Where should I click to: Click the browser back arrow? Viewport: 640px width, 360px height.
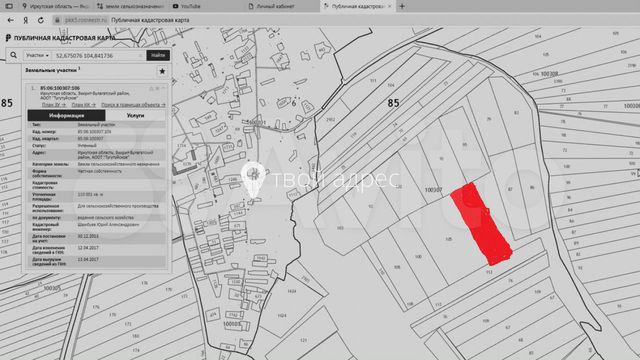11,20
